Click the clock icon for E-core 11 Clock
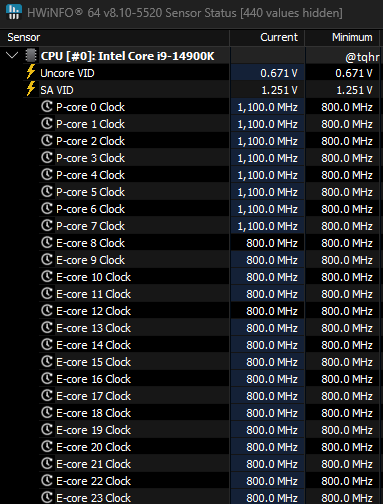Image resolution: width=383 pixels, height=504 pixels. pos(47,294)
